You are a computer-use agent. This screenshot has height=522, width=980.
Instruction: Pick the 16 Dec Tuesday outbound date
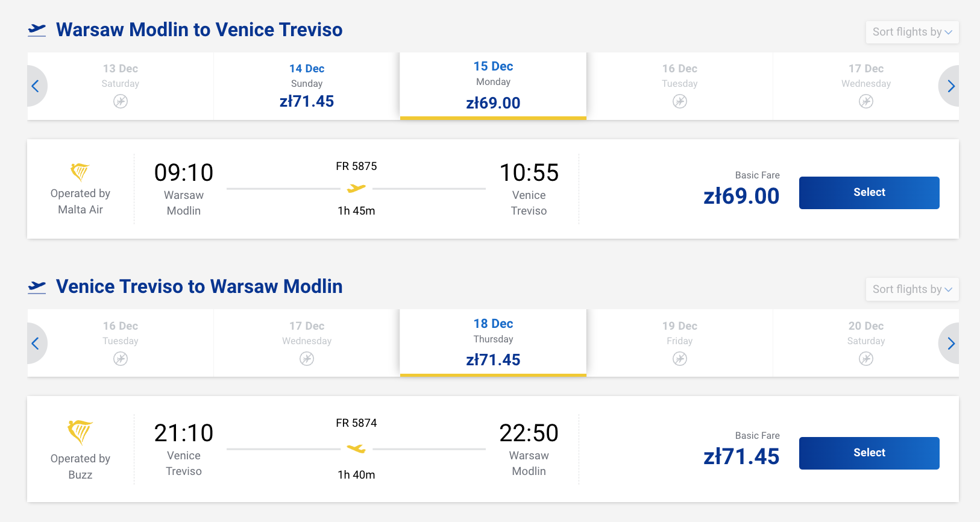coord(679,86)
